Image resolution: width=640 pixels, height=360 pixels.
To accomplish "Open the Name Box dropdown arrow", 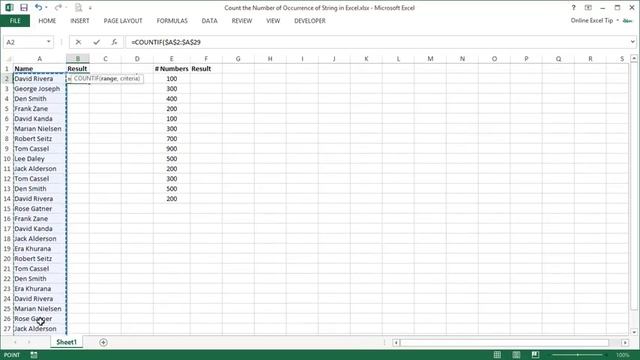I will 49,42.
